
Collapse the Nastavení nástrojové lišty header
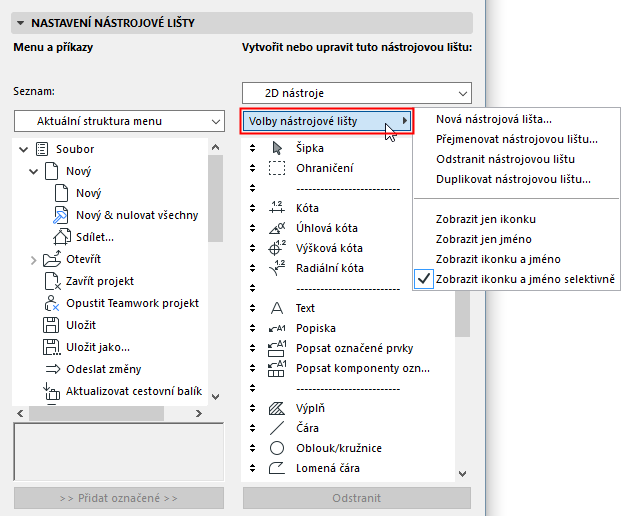click(21, 22)
